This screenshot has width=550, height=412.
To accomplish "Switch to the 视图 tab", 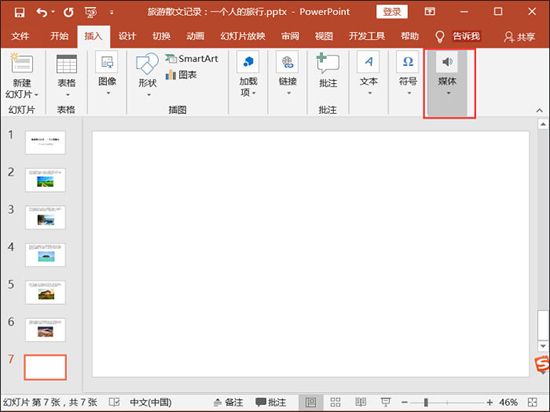I will coord(324,36).
